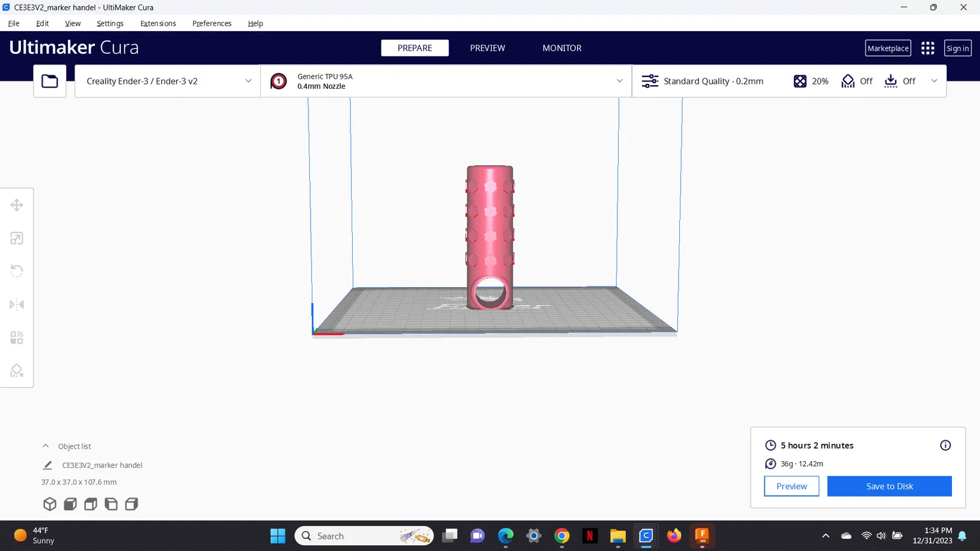Switch to 3D perspective view cube
Image resolution: width=980 pixels, height=551 pixels.
[50, 504]
